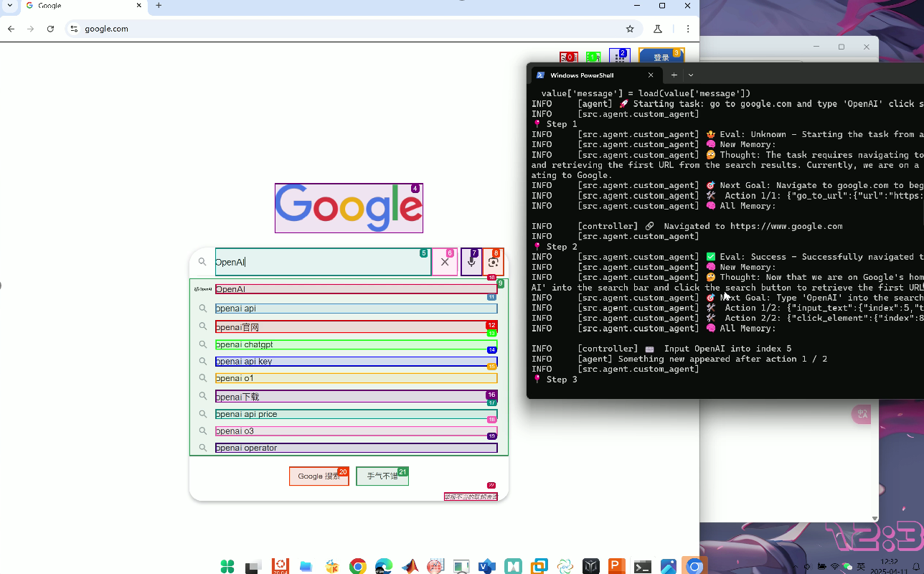Image resolution: width=924 pixels, height=574 pixels.
Task: Open the report inappropriate predictions link
Action: point(471,497)
